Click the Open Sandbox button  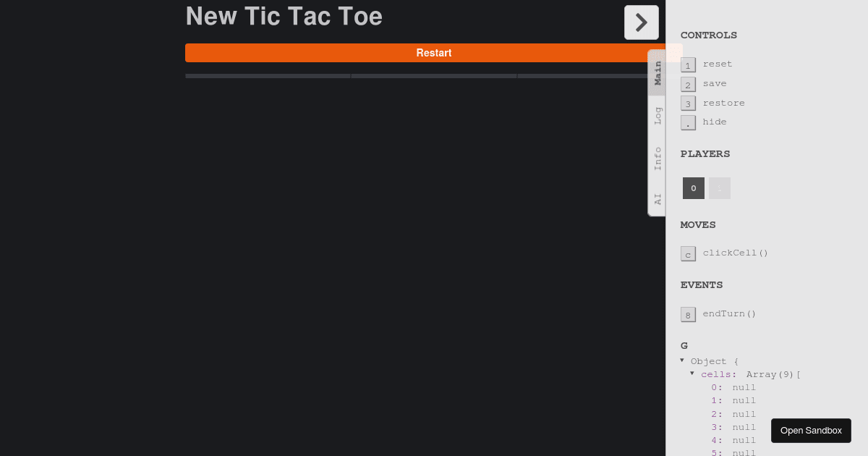coord(811,431)
